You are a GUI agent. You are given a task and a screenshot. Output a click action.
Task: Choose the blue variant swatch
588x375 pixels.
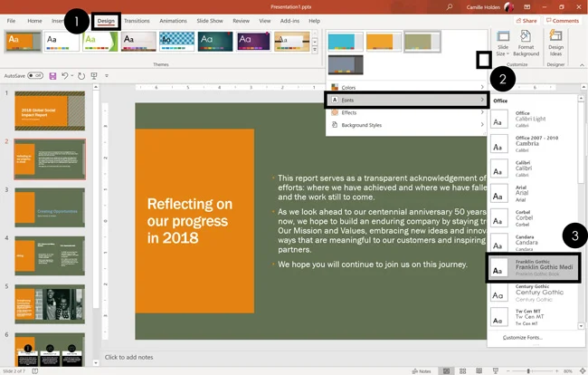click(346, 42)
